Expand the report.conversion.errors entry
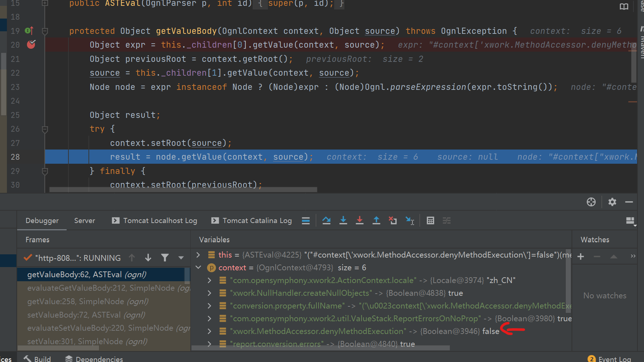The image size is (644, 362). pyautogui.click(x=209, y=344)
